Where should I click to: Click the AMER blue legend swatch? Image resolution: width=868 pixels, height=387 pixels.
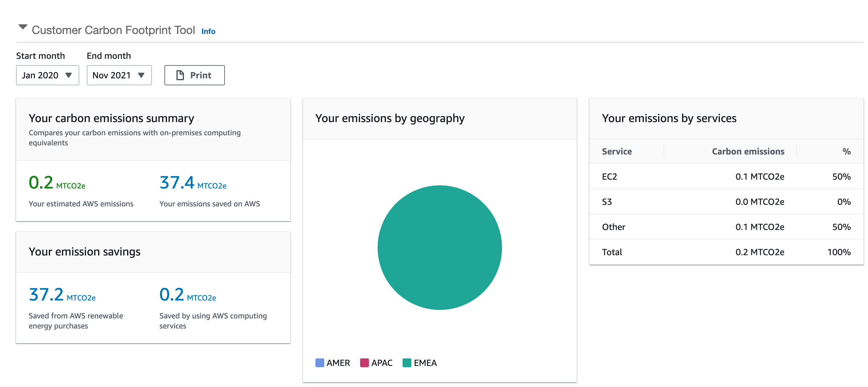click(320, 363)
